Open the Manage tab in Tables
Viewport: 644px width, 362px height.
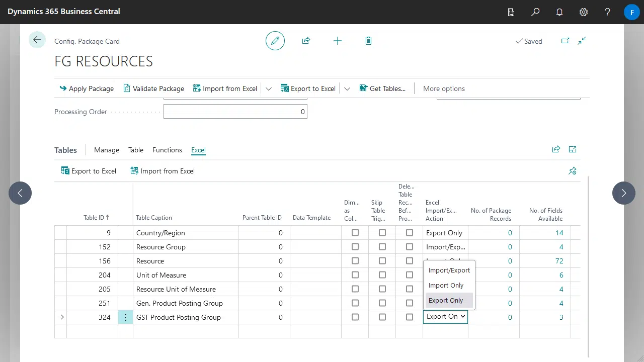pos(107,150)
